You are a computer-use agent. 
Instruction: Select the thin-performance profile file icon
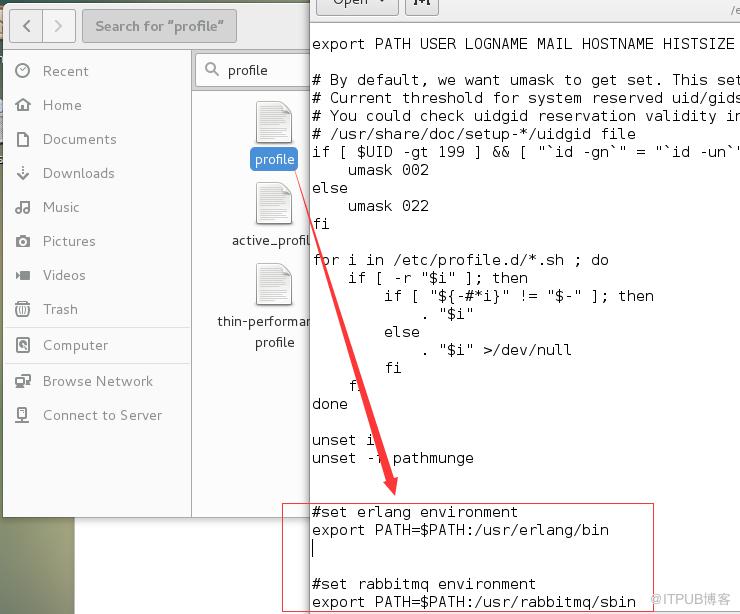[274, 284]
